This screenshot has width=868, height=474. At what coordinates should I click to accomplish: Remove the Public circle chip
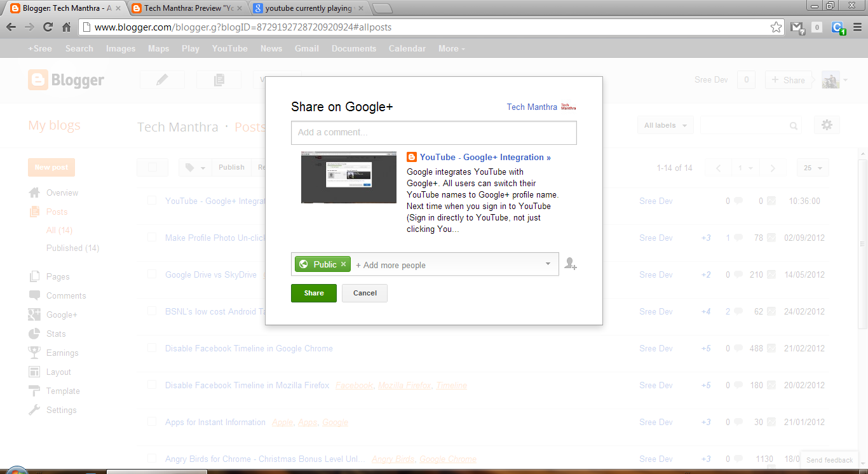(344, 264)
